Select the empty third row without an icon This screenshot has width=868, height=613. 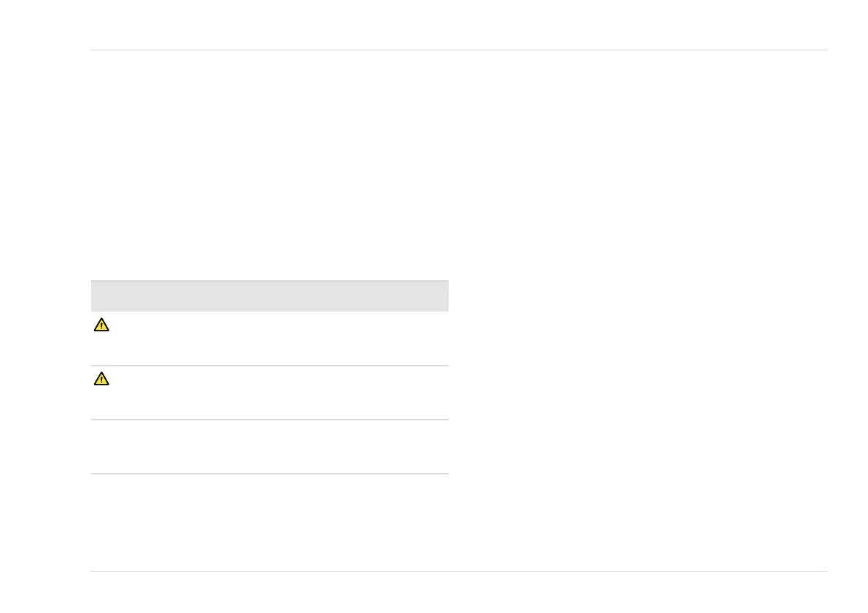[x=270, y=447]
